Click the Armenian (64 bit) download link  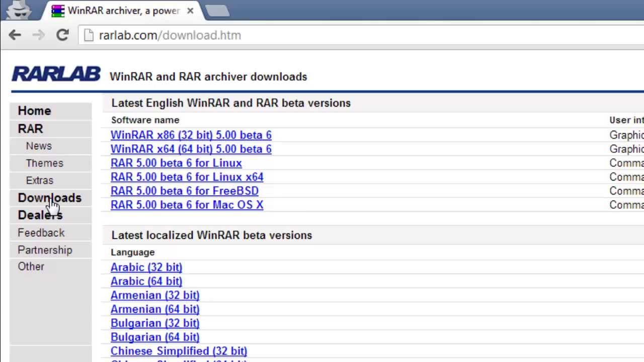[154, 309]
